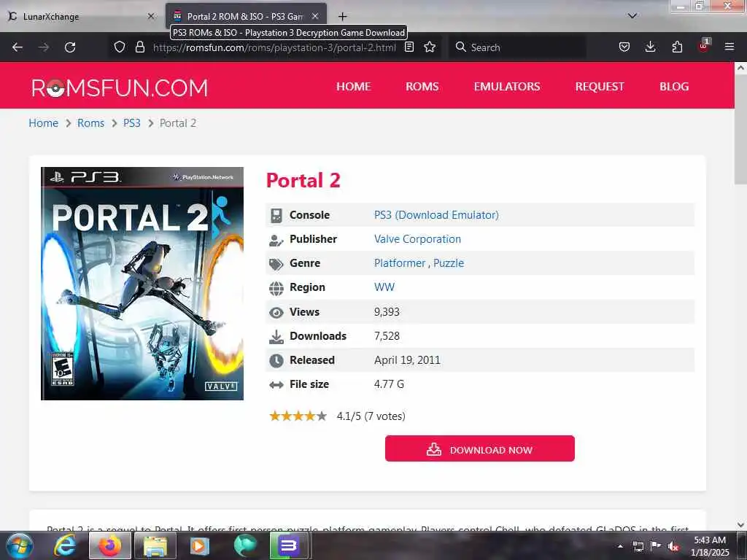Click the "9,393" views count
The width and height of the screenshot is (747, 560).
pos(387,312)
